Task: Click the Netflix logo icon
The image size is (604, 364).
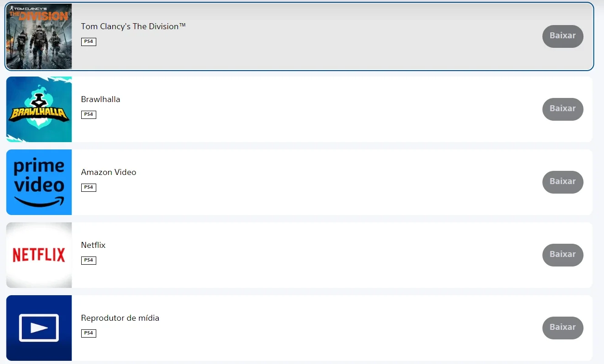Action: pyautogui.click(x=39, y=255)
